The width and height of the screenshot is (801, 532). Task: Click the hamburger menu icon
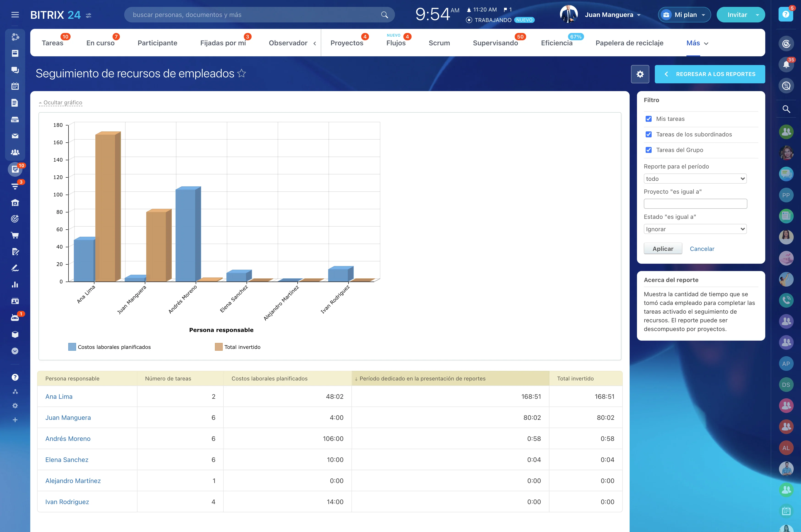click(15, 15)
